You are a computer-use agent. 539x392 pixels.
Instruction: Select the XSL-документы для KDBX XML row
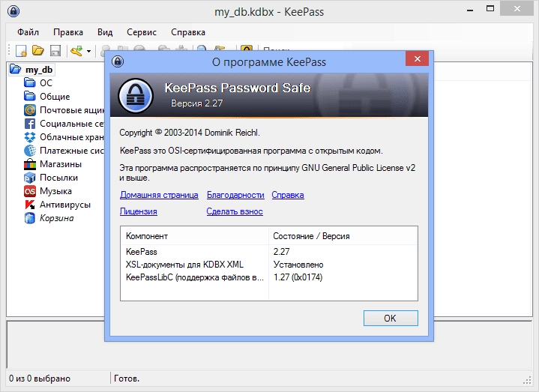(x=269, y=265)
